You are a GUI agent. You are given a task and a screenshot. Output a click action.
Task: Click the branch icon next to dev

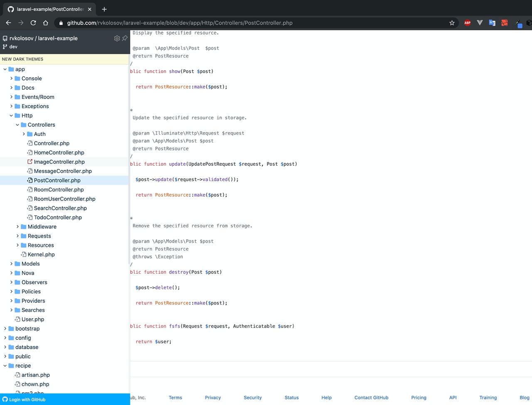(x=5, y=47)
